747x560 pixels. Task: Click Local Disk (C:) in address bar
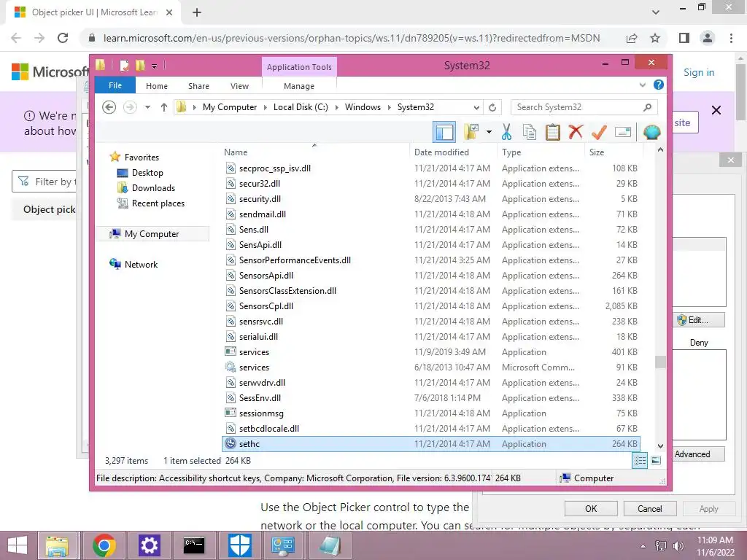[x=301, y=107]
